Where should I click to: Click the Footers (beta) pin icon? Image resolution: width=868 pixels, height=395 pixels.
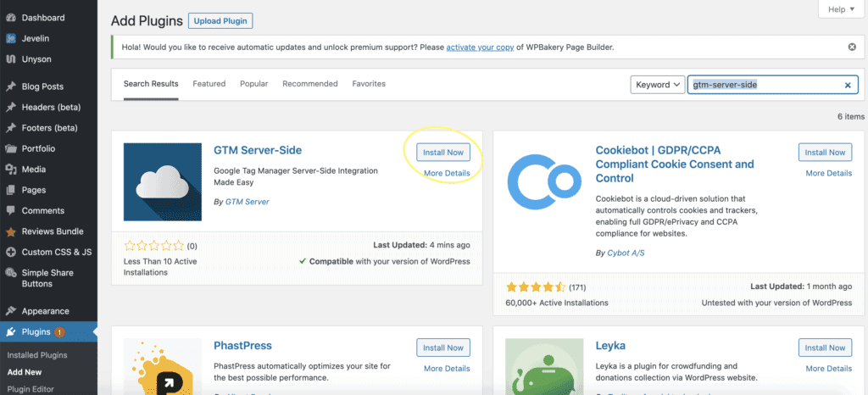pos(10,128)
